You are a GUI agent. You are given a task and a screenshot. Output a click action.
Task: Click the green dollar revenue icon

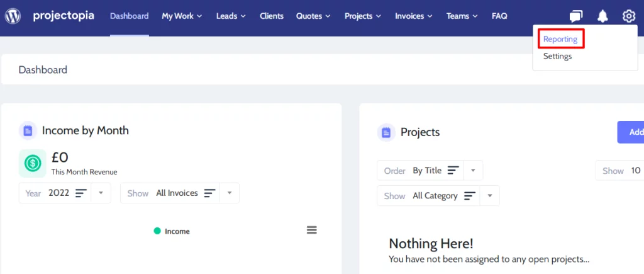coord(33,163)
